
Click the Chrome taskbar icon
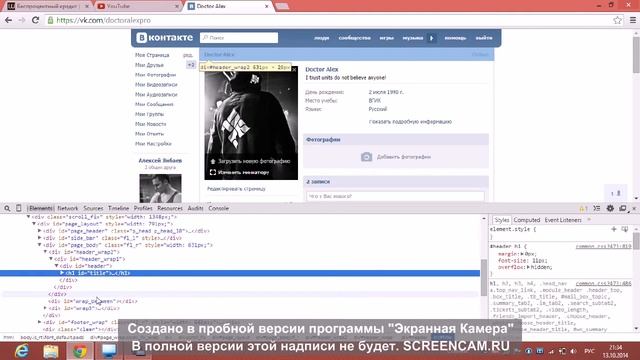(x=80, y=351)
